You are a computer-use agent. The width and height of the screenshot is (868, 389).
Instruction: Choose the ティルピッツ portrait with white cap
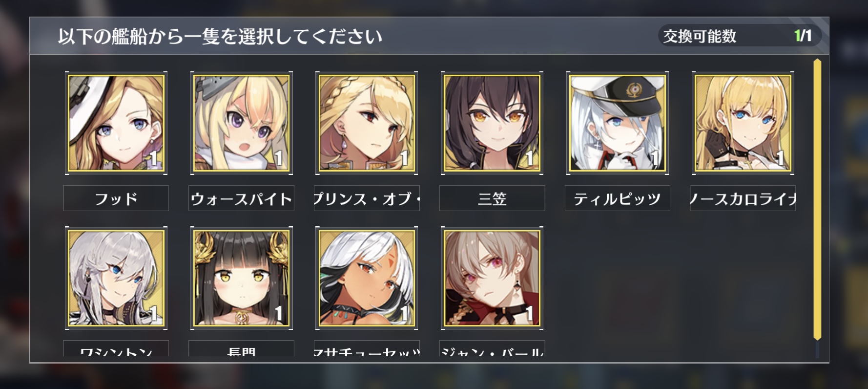click(618, 123)
